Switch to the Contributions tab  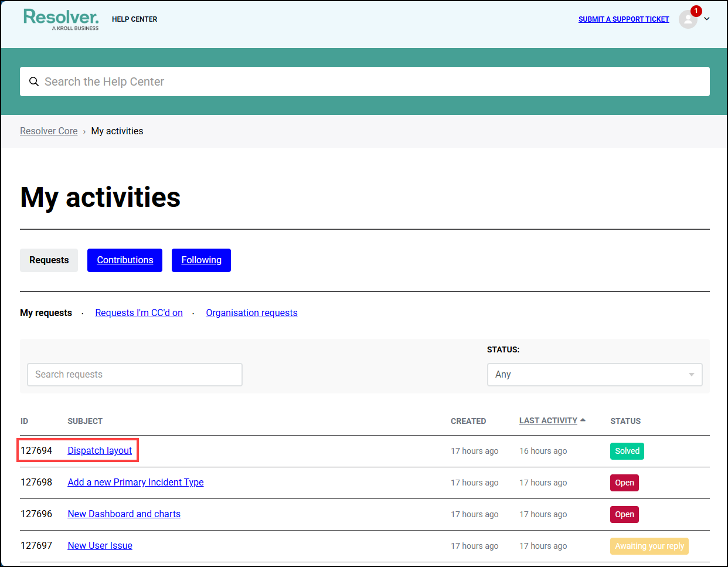(125, 260)
